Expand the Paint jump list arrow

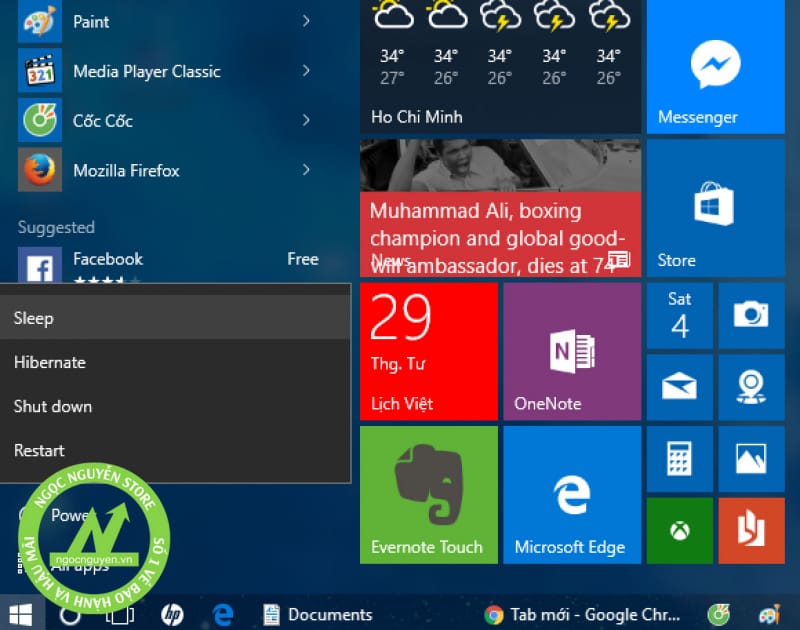point(306,21)
